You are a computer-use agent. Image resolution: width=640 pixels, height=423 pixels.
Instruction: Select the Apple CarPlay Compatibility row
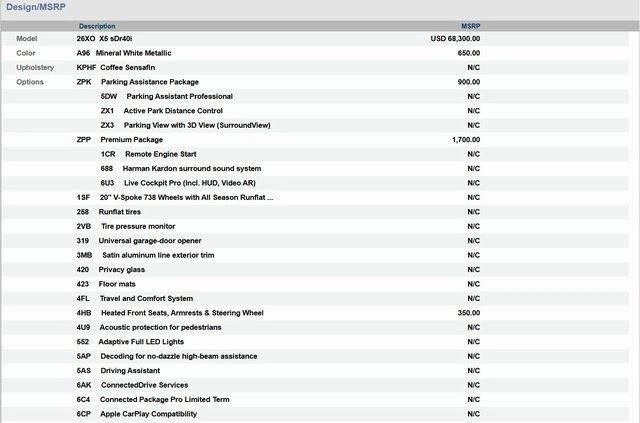[x=148, y=414]
